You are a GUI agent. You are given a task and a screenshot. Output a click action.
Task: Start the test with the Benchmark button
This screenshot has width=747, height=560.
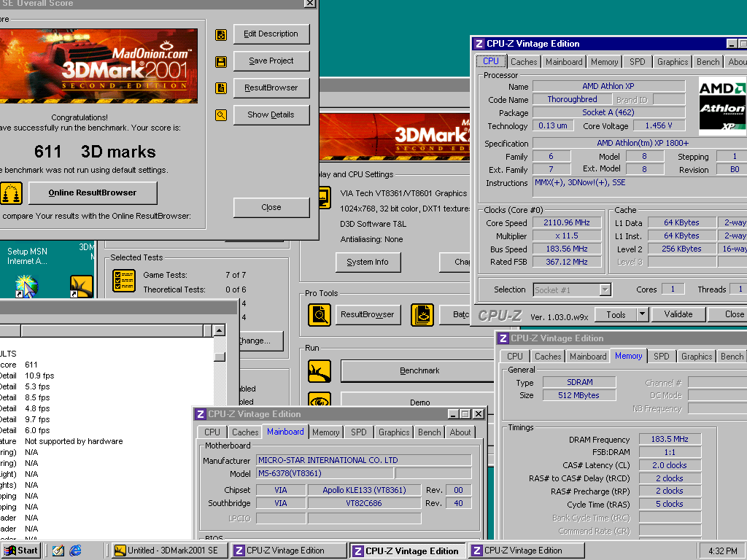tap(419, 371)
